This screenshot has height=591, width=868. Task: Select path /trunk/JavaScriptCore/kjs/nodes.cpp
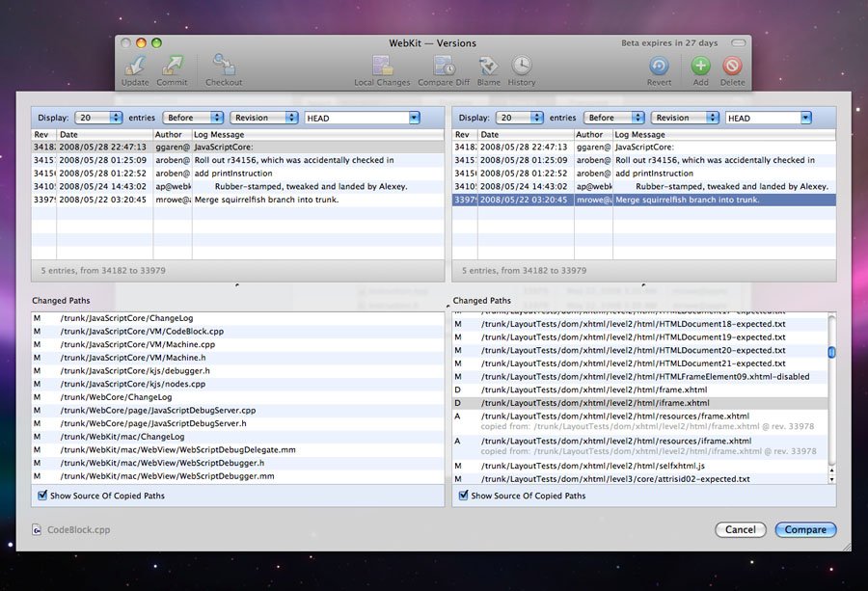pyautogui.click(x=237, y=384)
